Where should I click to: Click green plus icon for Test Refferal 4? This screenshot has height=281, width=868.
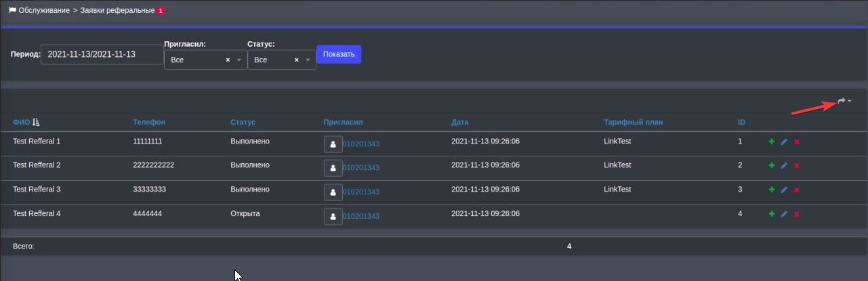click(771, 214)
